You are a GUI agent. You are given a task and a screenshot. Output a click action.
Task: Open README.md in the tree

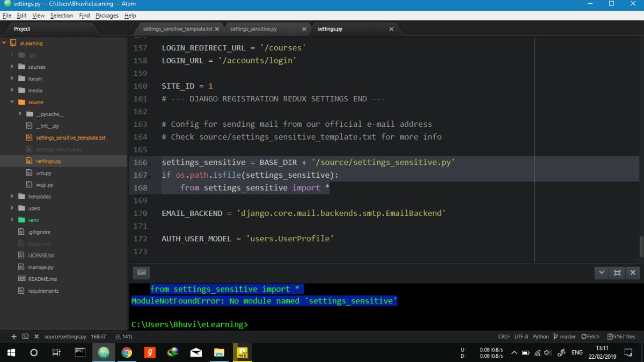tap(42, 279)
